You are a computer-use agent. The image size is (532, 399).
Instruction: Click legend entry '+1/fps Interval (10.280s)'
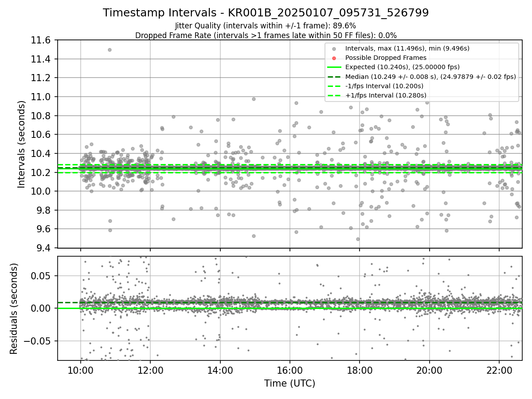386,95
